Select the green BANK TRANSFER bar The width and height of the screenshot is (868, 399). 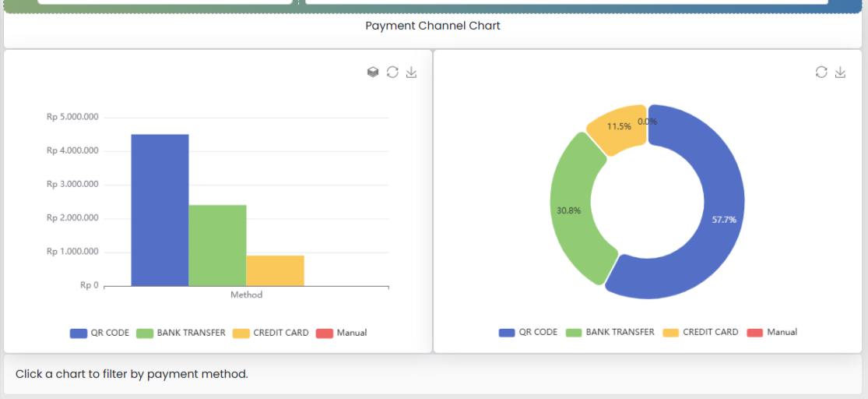pyautogui.click(x=217, y=245)
